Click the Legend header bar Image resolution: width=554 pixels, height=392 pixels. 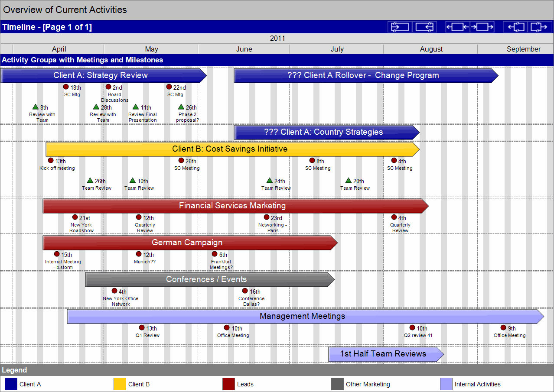[x=277, y=370]
